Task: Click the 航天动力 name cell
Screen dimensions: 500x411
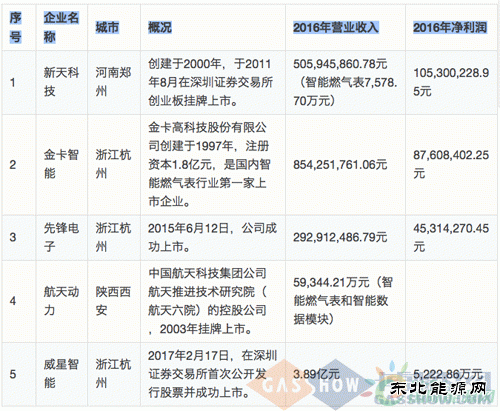Action: tap(61, 301)
